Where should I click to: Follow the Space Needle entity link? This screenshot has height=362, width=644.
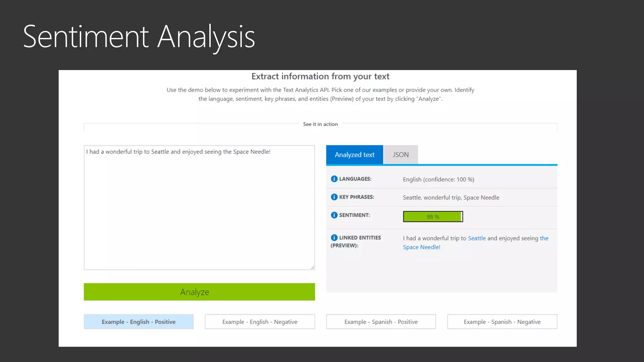click(x=421, y=247)
